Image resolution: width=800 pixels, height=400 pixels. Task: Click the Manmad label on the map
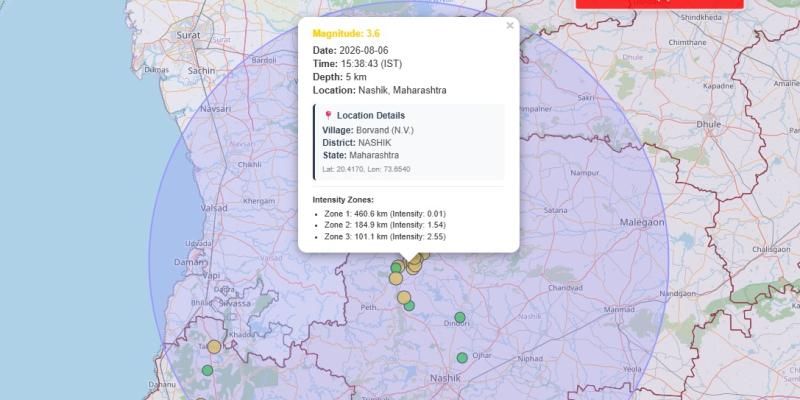coord(618,310)
